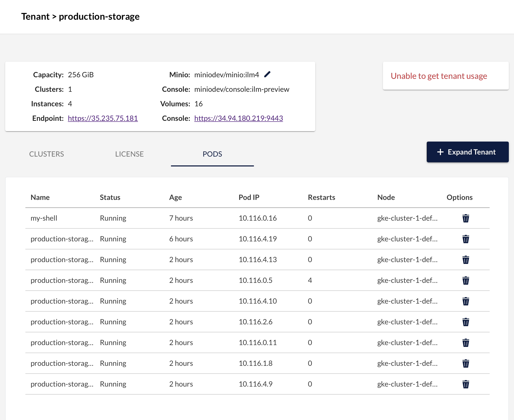Open the console link on port 9443
514x420 pixels.
pyautogui.click(x=238, y=118)
